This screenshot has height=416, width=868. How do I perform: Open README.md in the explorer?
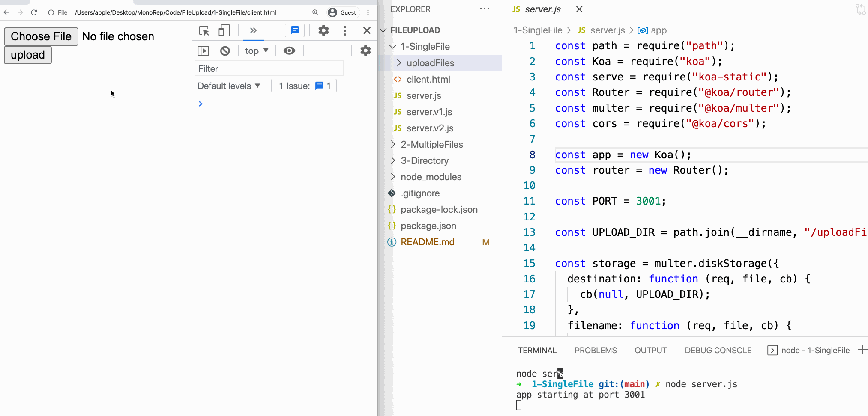[x=428, y=242]
